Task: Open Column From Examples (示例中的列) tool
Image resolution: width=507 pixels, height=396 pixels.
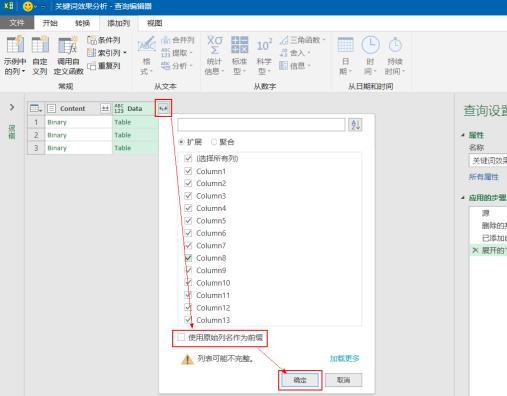Action: (15, 55)
